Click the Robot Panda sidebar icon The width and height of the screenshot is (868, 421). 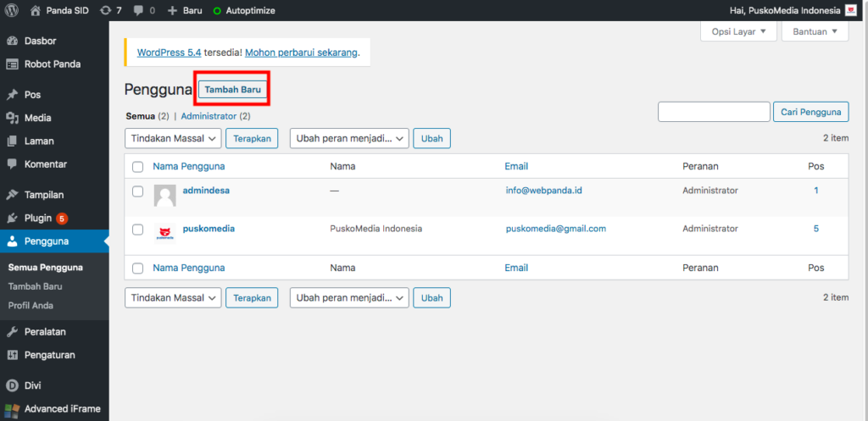pos(12,64)
